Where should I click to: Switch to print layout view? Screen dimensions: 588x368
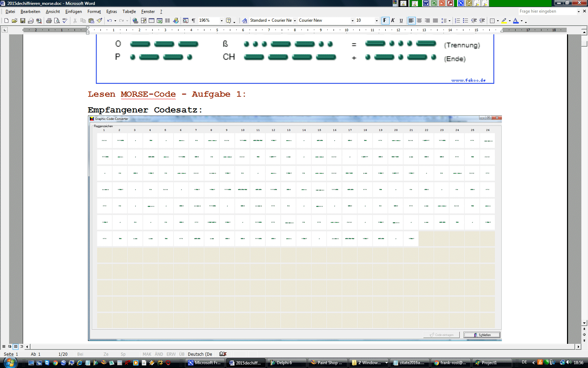point(16,347)
